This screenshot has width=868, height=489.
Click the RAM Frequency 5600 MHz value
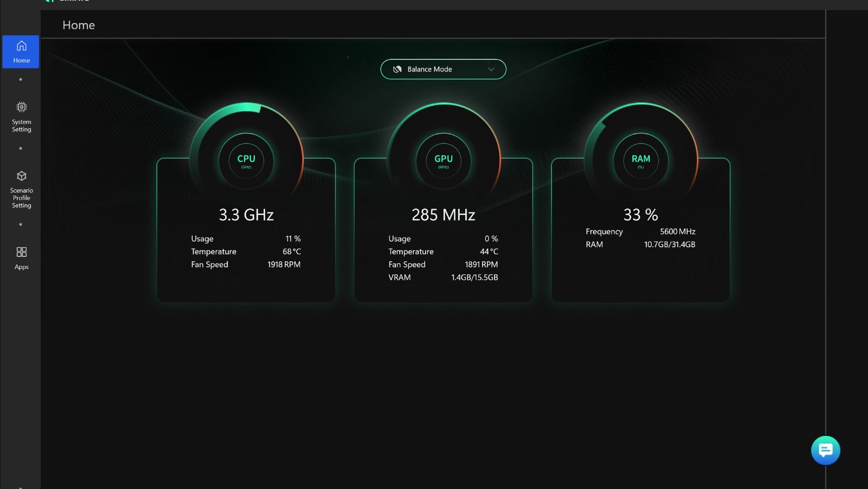coord(677,231)
